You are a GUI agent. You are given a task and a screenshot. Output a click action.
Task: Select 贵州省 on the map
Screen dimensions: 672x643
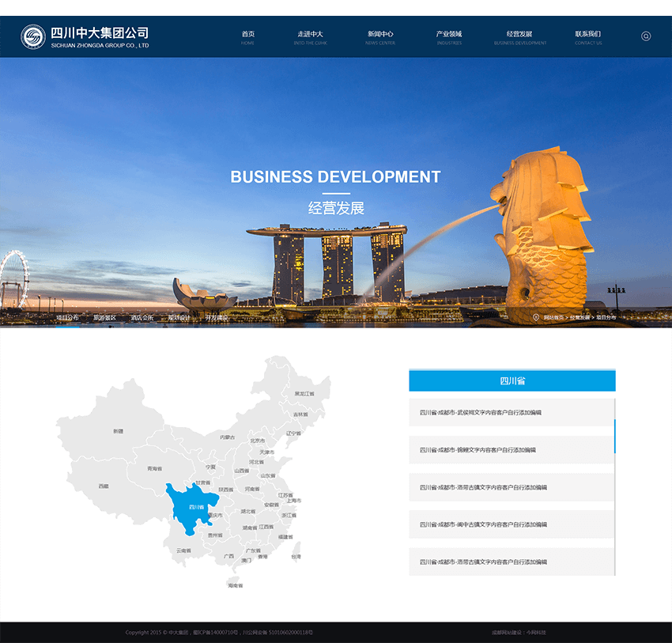[x=215, y=535]
